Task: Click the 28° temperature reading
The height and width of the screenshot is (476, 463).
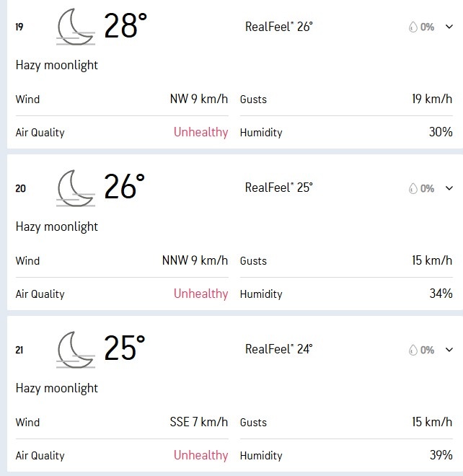Action: [x=125, y=27]
